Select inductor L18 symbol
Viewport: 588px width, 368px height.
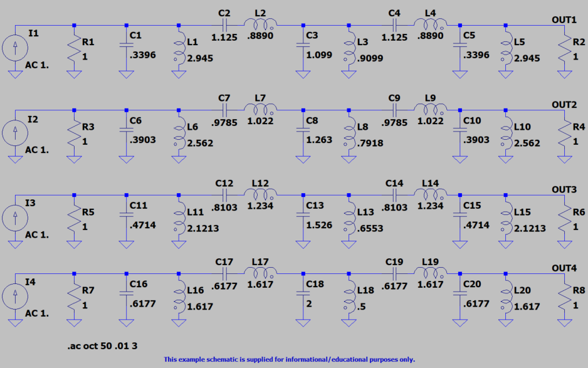[349, 297]
